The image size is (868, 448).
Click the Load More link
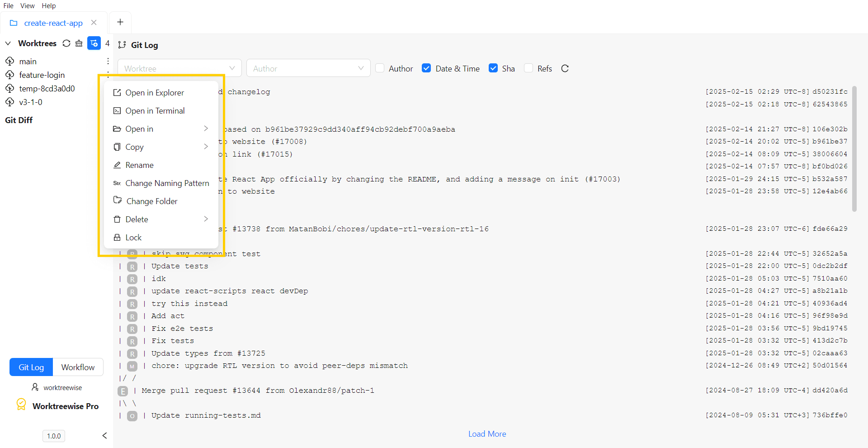point(487,434)
